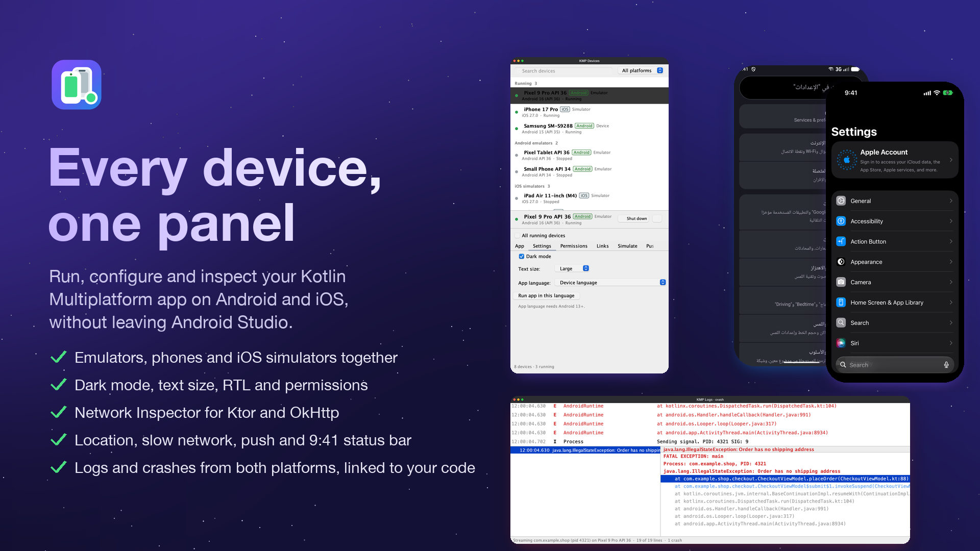Click the Search devices input field
This screenshot has height=551, width=980.
(x=563, y=71)
